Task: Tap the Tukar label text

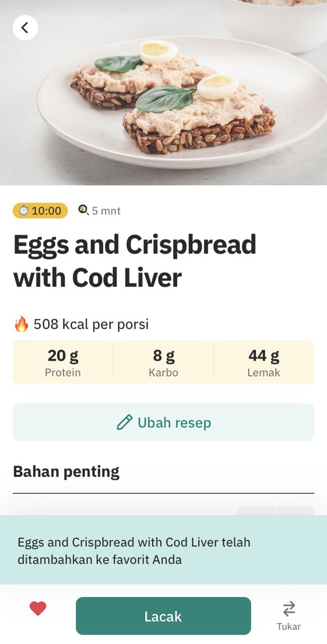Action: 289,627
